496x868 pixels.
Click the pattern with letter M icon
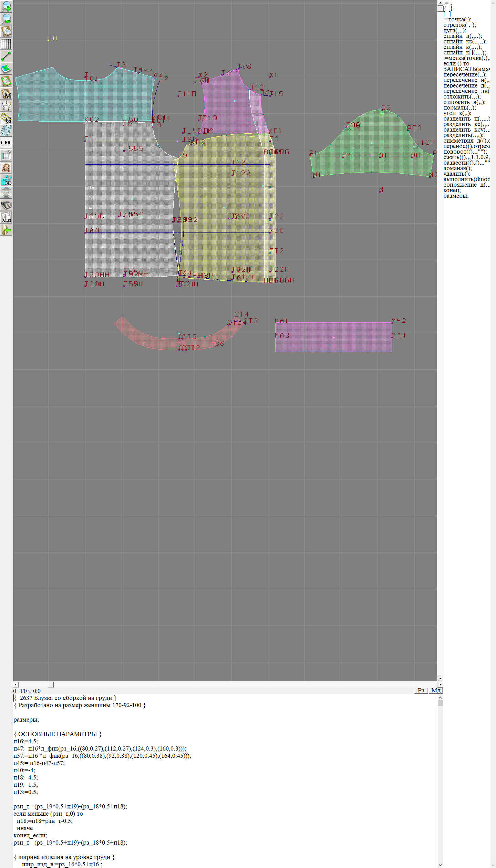click(x=6, y=94)
